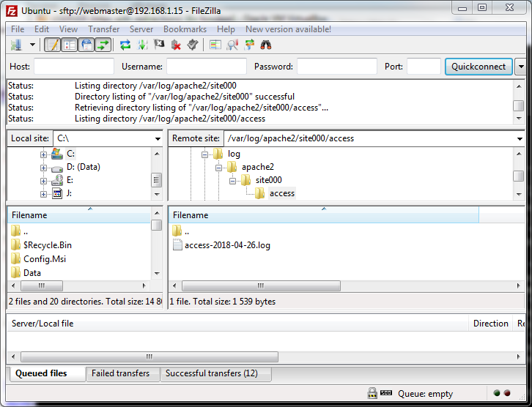This screenshot has height=407, width=532.
Task: Open the Site Manager icon
Action: pyautogui.click(x=16, y=45)
